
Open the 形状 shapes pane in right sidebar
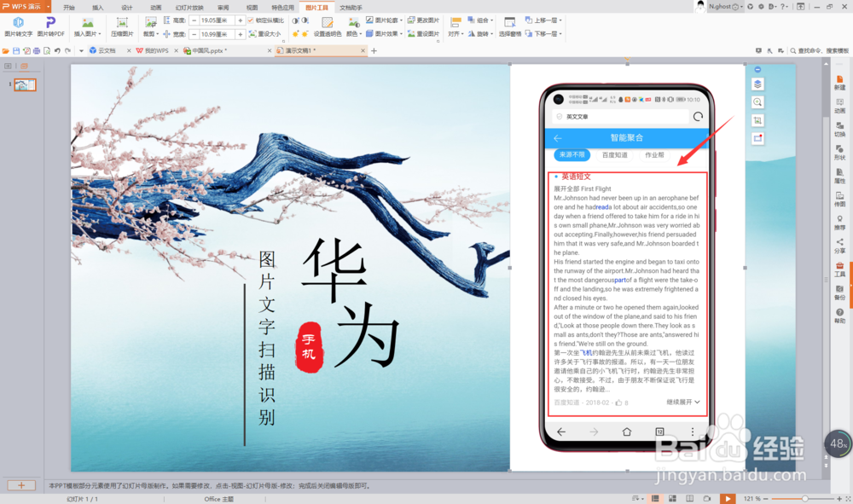coord(839,153)
